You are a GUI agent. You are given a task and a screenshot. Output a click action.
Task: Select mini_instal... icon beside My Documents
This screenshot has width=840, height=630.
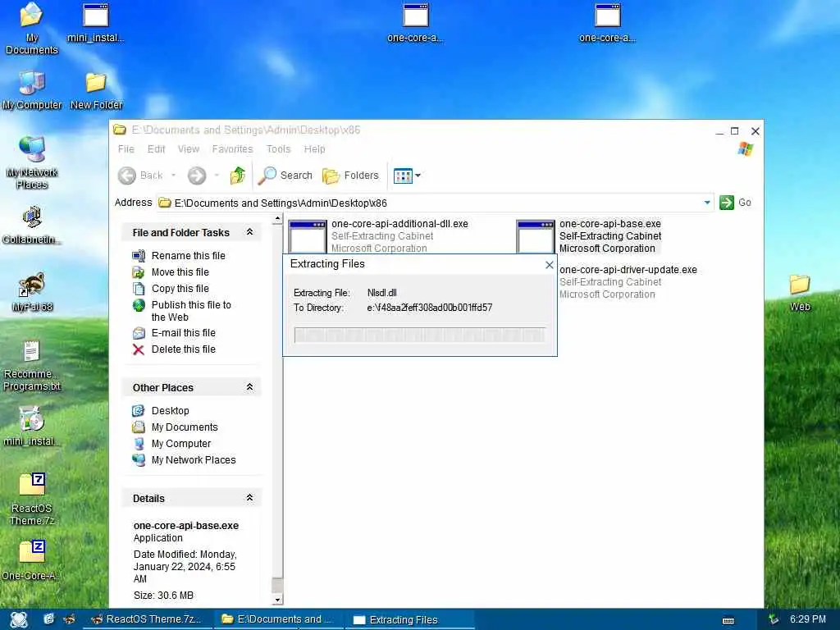click(95, 23)
